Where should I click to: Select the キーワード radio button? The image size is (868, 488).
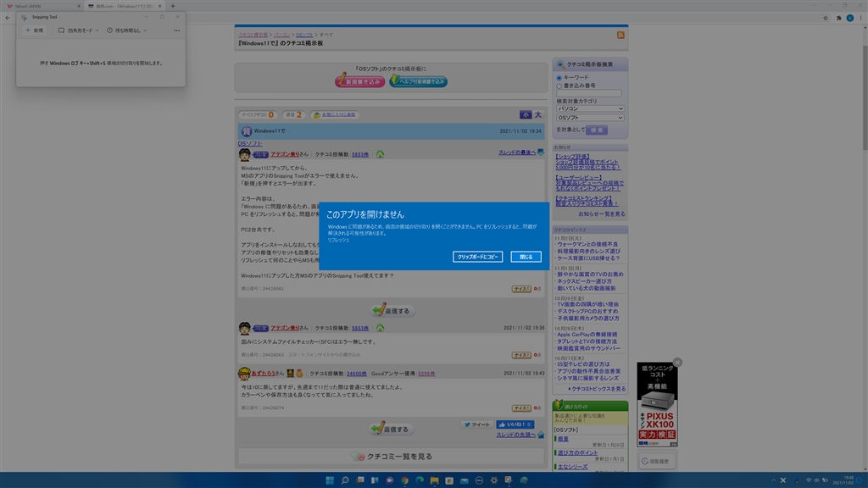click(x=559, y=78)
